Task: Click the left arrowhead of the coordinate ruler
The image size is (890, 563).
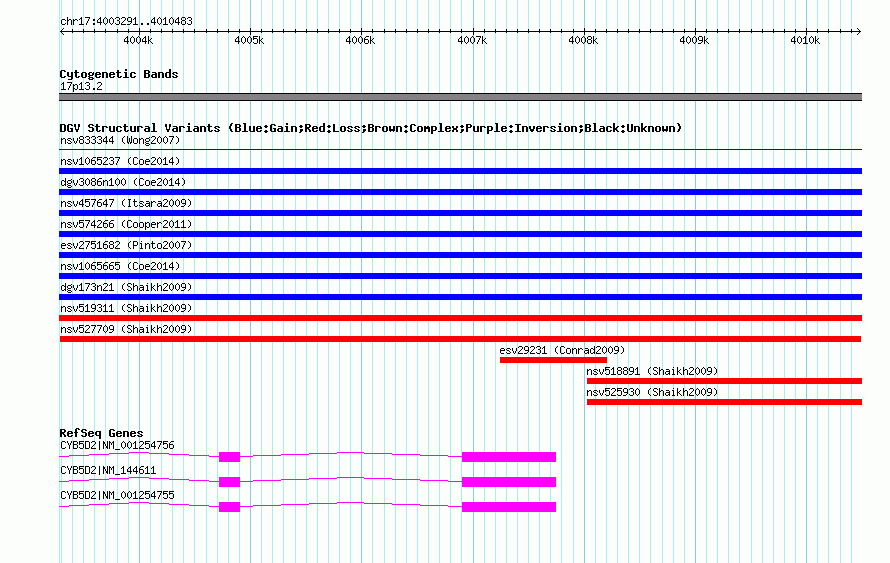Action: pos(62,32)
